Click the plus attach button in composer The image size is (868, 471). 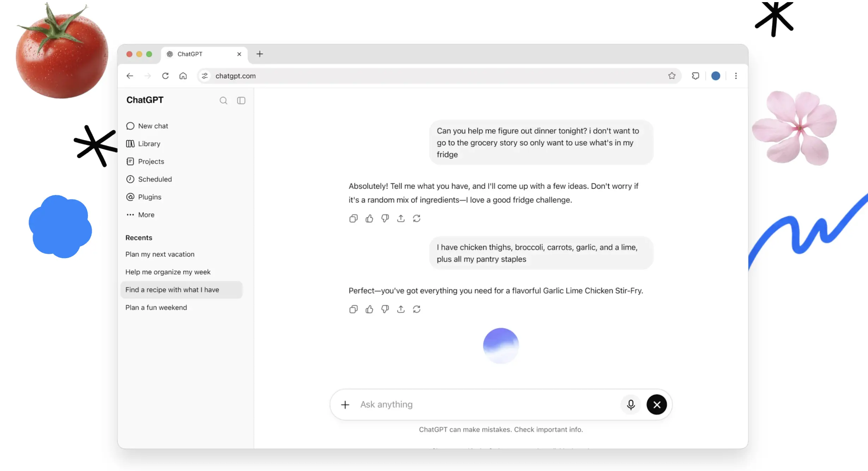point(345,405)
